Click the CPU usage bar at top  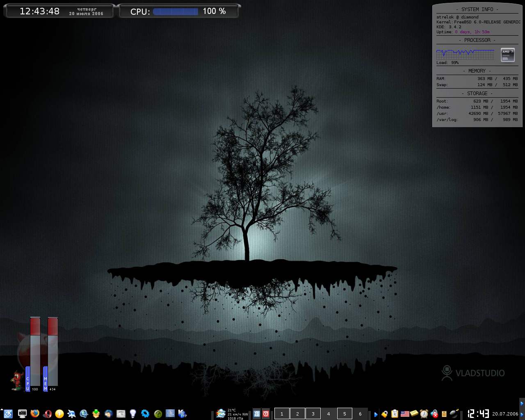point(176,11)
